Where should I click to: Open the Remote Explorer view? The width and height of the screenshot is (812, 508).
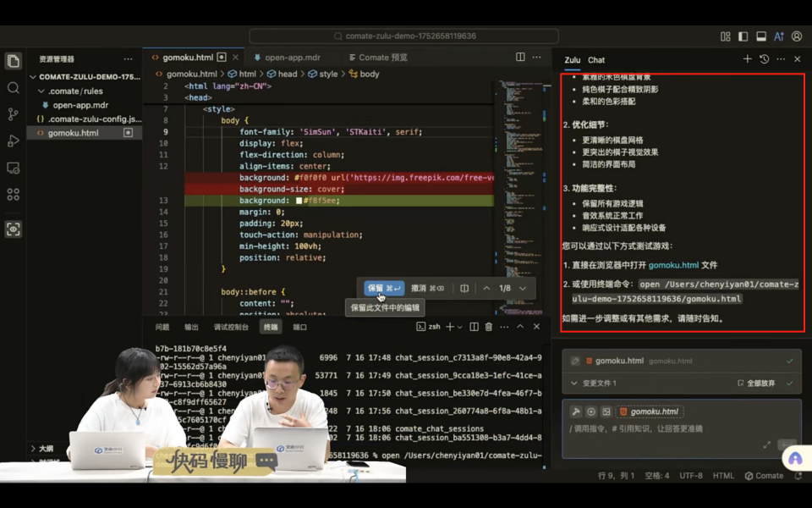pos(14,168)
